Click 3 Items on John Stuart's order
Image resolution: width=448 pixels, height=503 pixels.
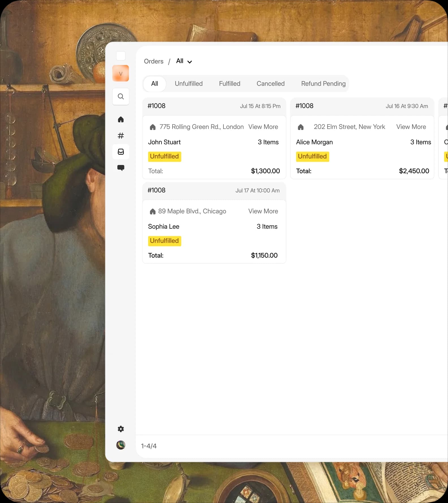(268, 142)
